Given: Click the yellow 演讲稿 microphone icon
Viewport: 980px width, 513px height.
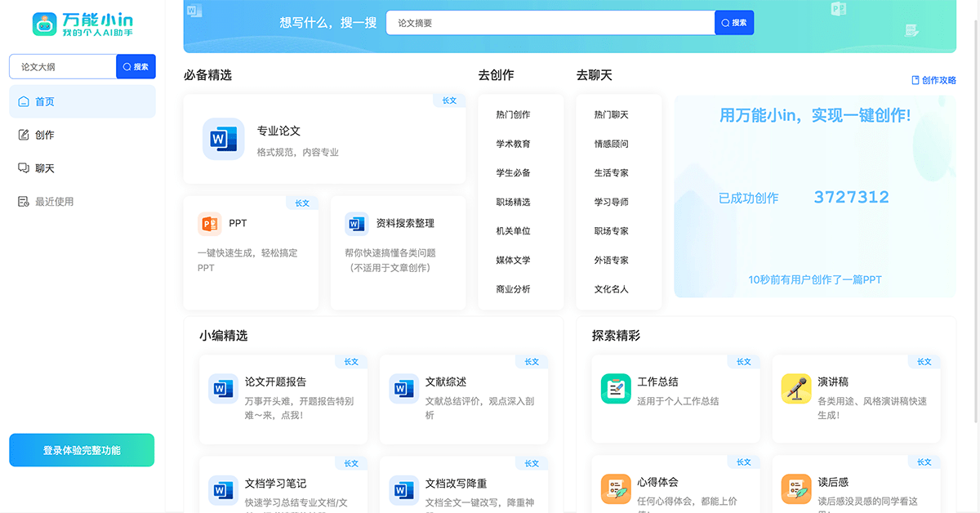Looking at the screenshot, I should pyautogui.click(x=795, y=389).
